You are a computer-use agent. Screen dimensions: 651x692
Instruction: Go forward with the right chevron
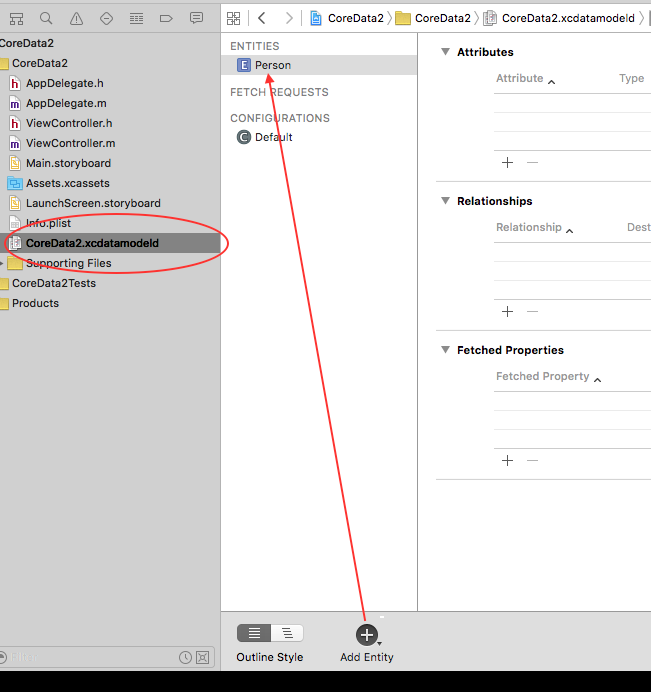(x=289, y=18)
